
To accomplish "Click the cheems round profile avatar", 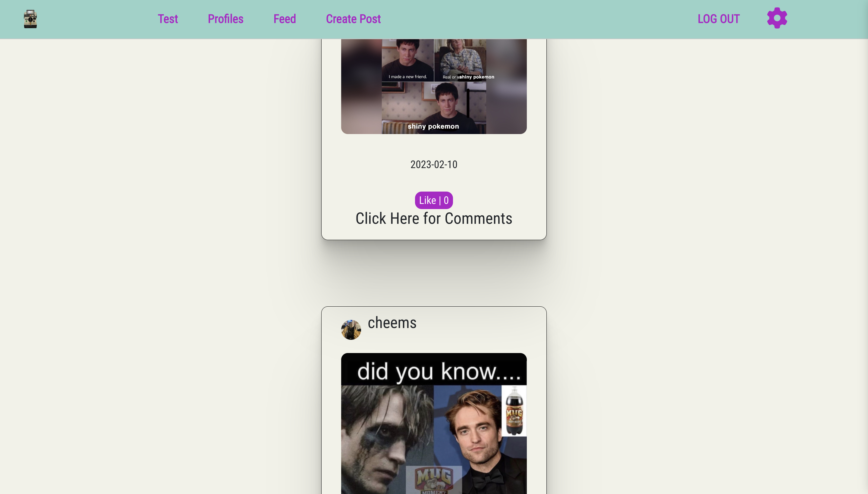I will tap(351, 330).
